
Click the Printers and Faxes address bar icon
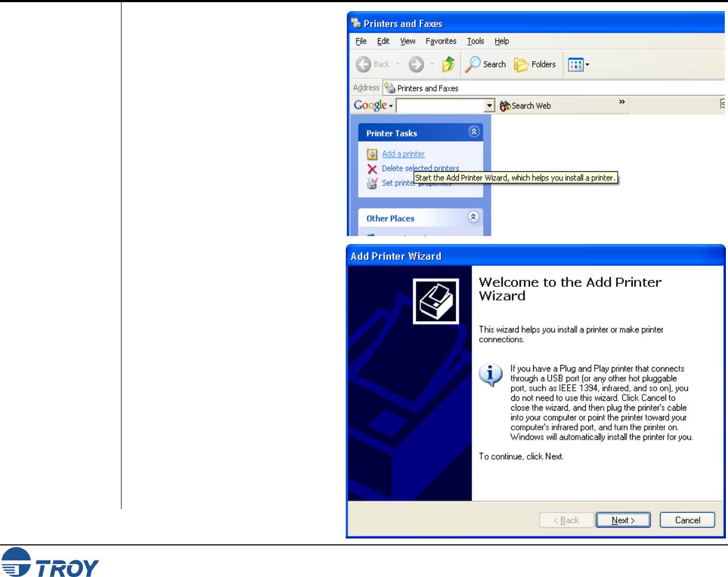pos(390,88)
